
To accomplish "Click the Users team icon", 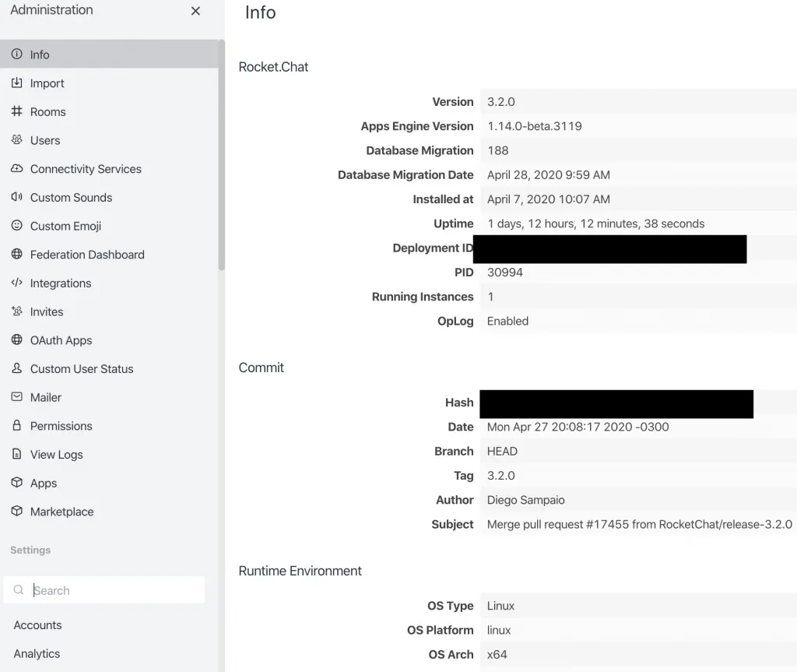I will (16, 140).
